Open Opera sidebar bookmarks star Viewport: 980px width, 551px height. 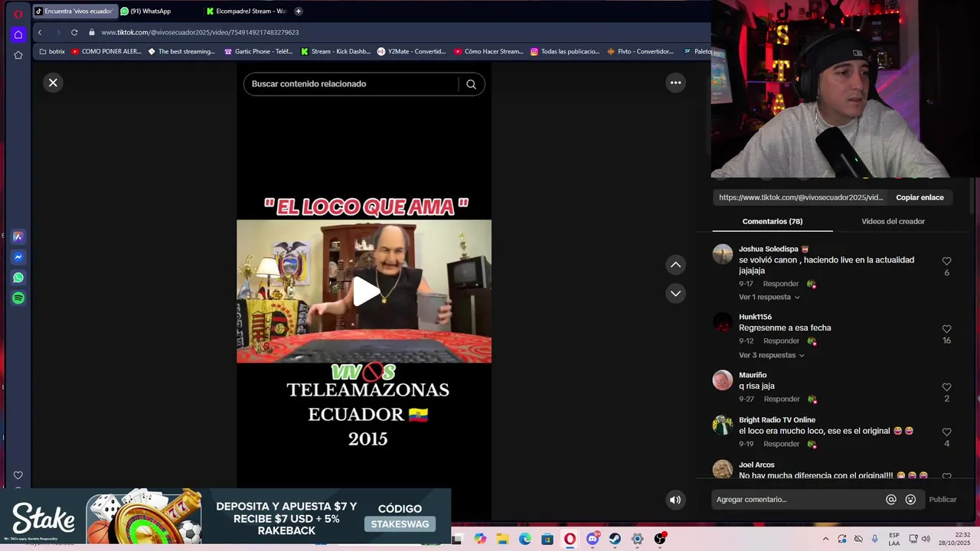(18, 55)
